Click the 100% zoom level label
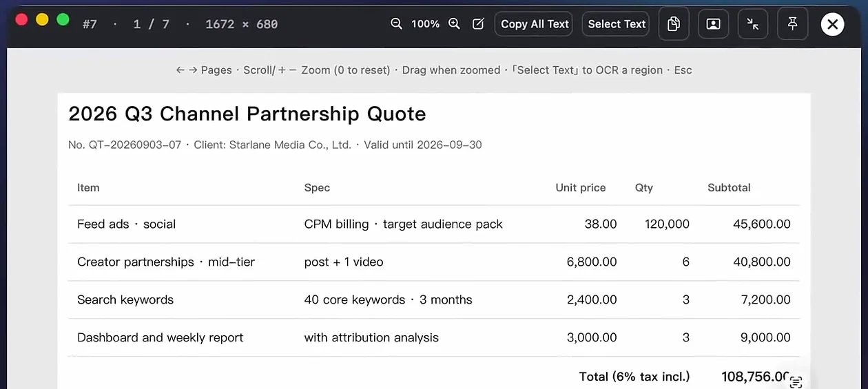868x389 pixels. (x=425, y=24)
